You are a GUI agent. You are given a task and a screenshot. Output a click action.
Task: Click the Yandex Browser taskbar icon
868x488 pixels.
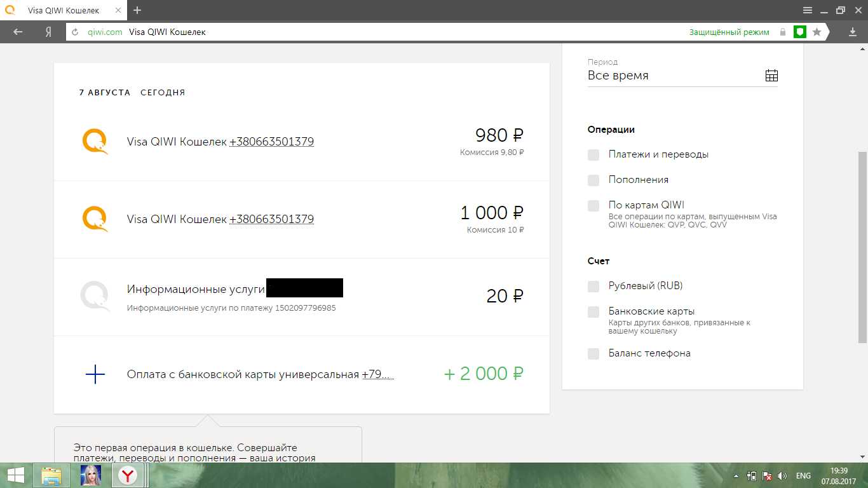coord(128,475)
